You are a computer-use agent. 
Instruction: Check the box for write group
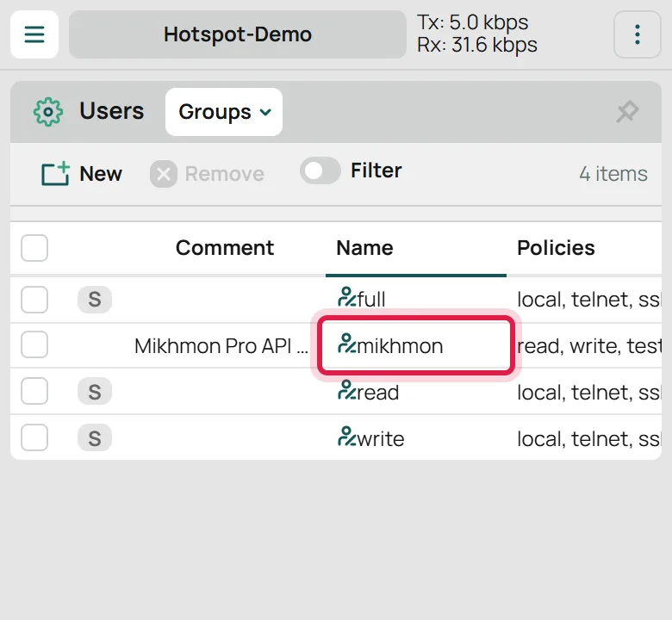(x=34, y=437)
